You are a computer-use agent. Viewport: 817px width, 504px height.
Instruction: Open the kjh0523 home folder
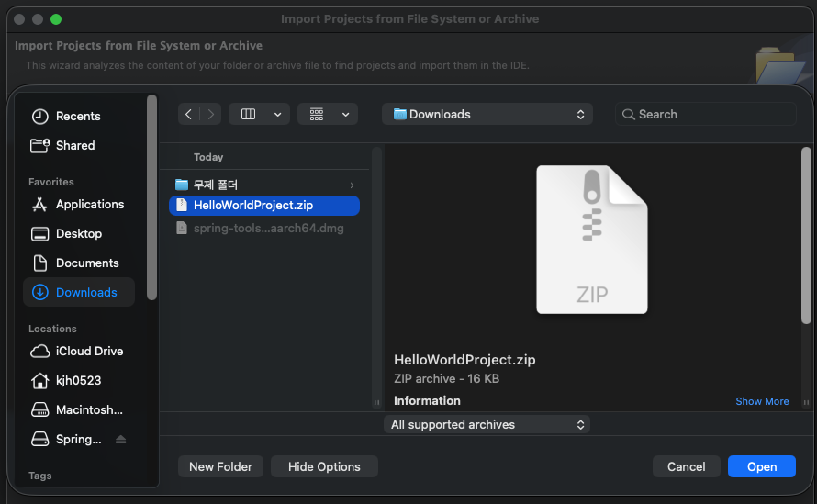coord(79,380)
